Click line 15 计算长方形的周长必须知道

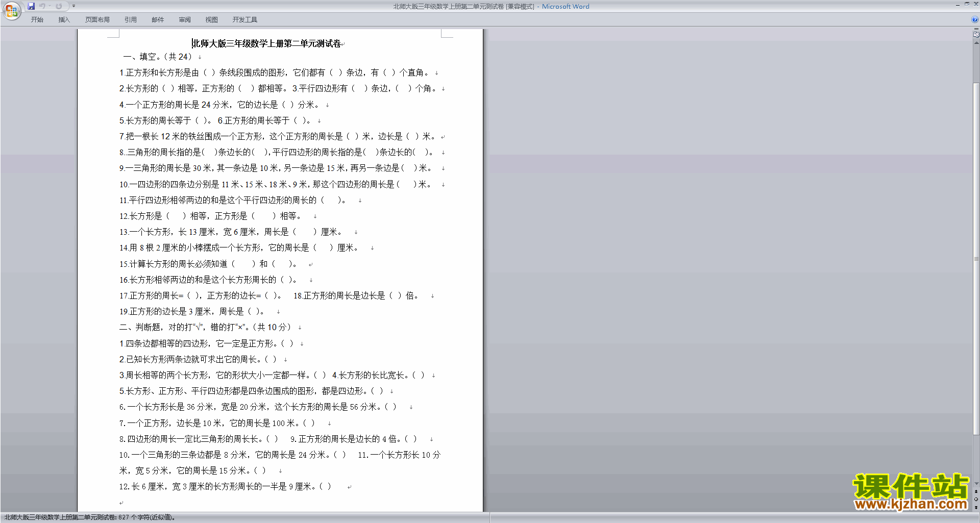point(209,264)
